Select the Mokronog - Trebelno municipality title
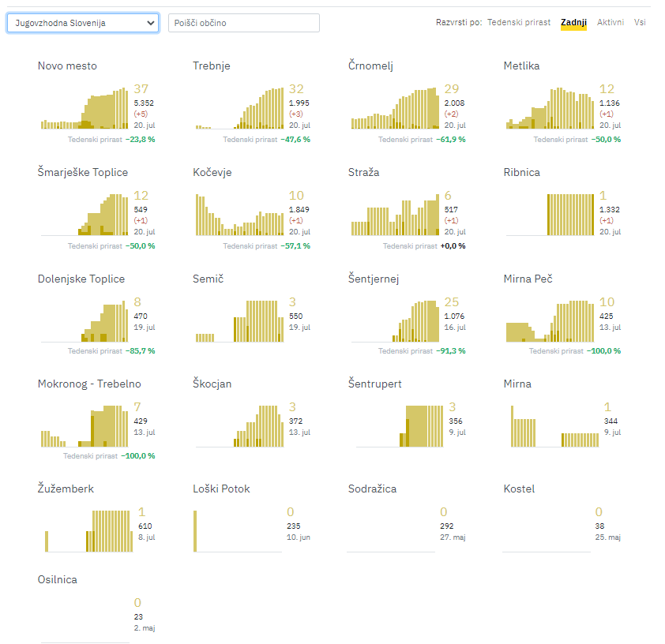This screenshot has height=644, width=665. 89,384
